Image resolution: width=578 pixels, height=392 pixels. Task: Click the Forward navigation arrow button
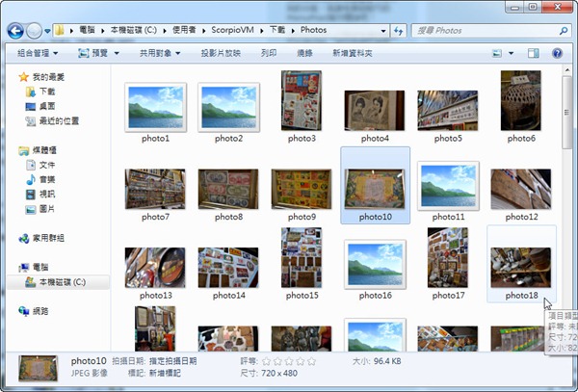click(x=34, y=31)
